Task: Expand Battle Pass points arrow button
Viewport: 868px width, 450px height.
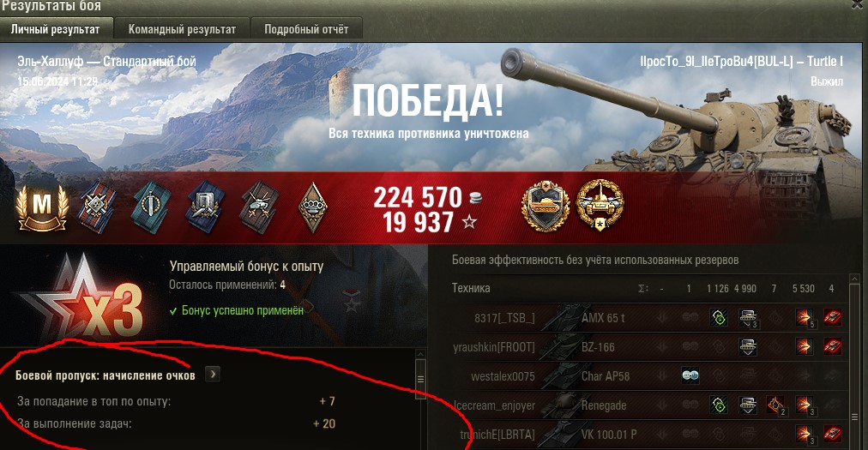Action: point(213,375)
